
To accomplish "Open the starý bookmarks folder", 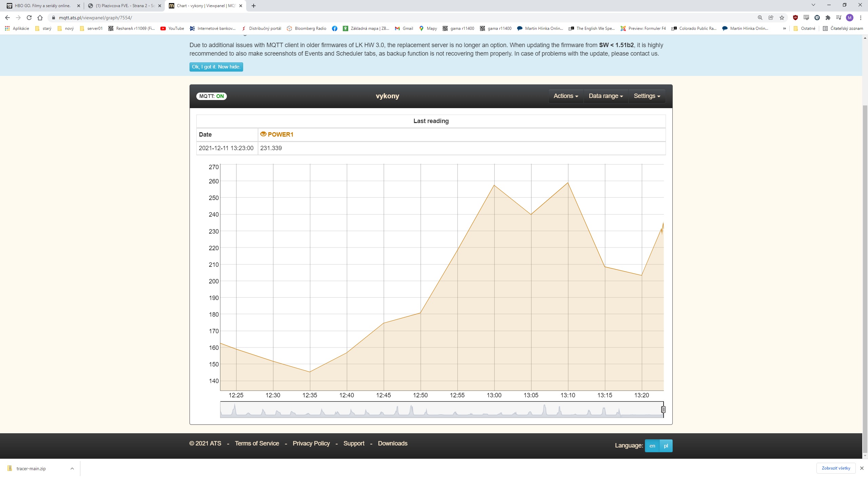I will (x=43, y=28).
